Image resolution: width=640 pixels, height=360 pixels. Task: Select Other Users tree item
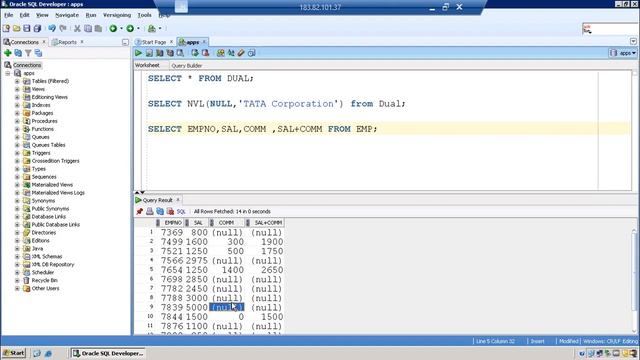tap(45, 288)
